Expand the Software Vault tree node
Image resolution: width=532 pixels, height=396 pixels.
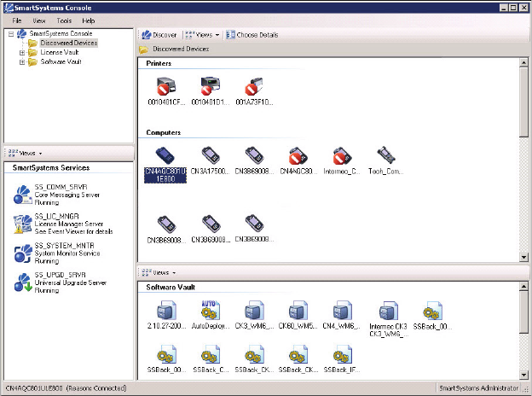pyautogui.click(x=22, y=62)
